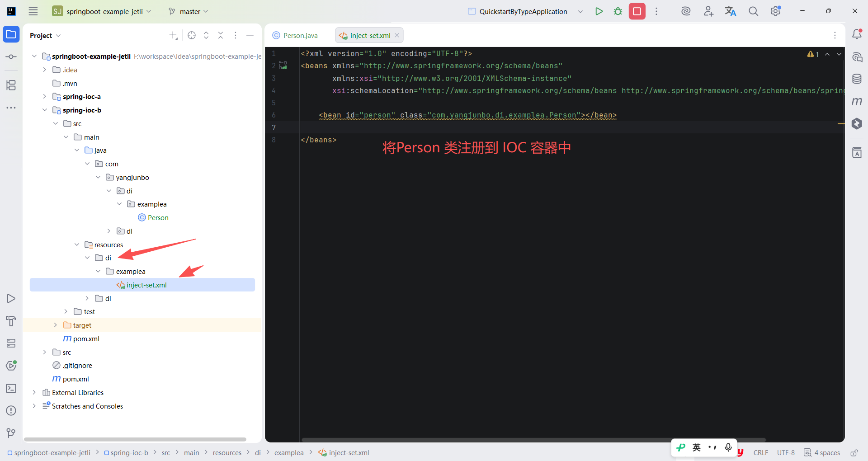This screenshot has height=461, width=868.
Task: Open springboot-example-jetli project dropdown
Action: (102, 11)
